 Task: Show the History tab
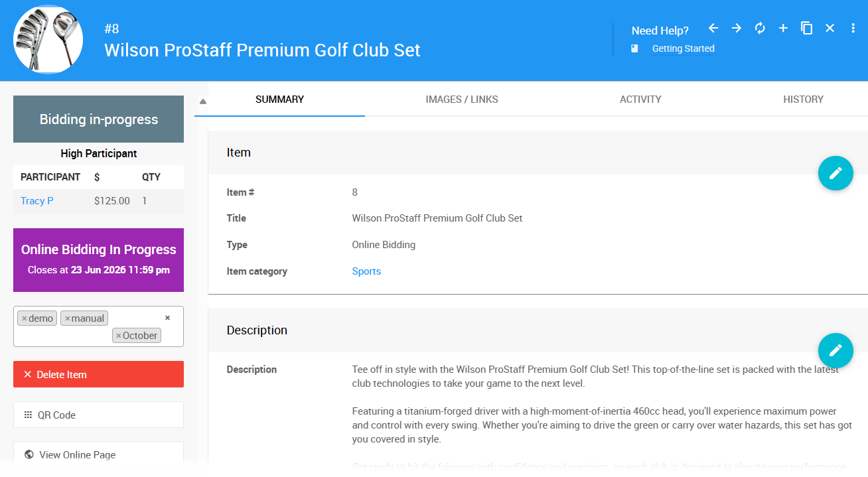click(803, 100)
